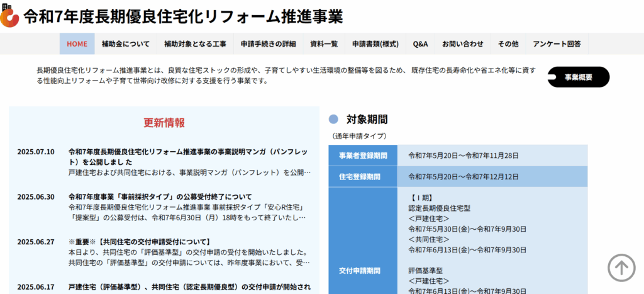Click the （通年申請タイプ）label
644x294 pixels.
[359, 136]
